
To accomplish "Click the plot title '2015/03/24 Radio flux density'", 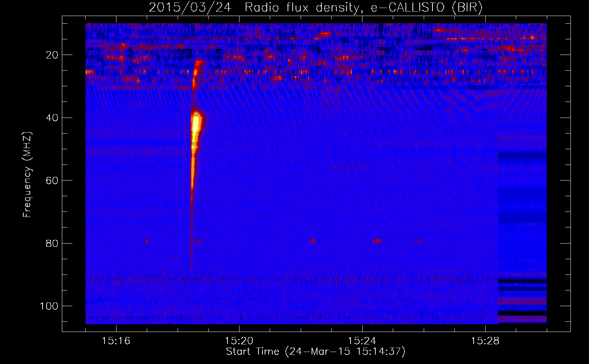I will (316, 8).
